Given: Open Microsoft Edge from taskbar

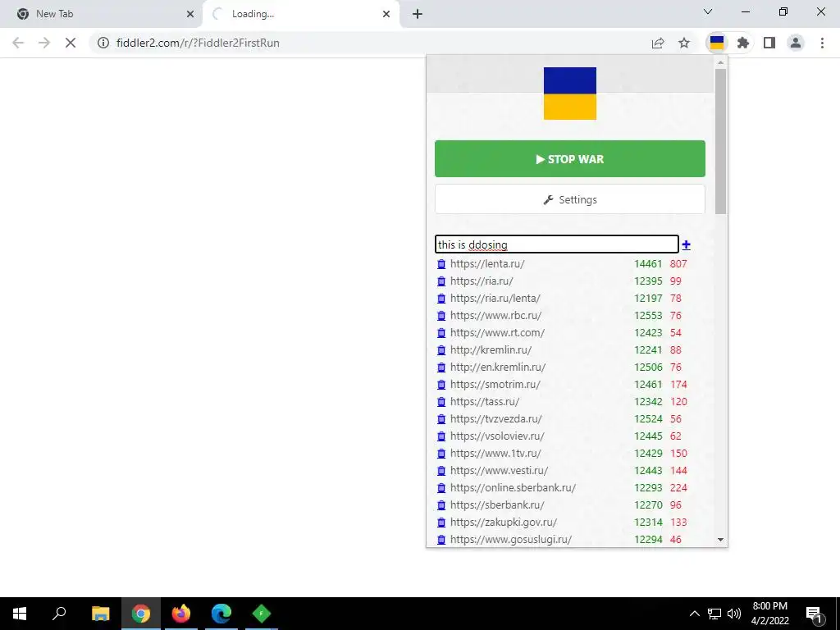Looking at the screenshot, I should [221, 614].
